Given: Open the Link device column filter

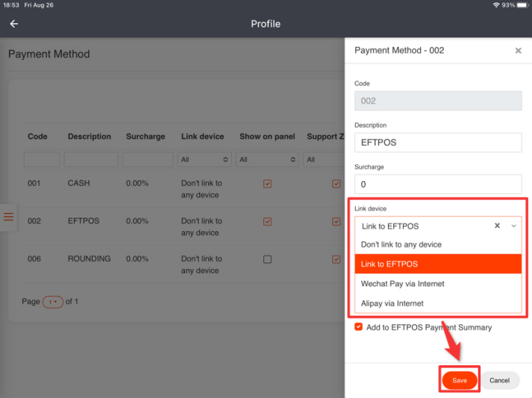Looking at the screenshot, I should pyautogui.click(x=205, y=159).
